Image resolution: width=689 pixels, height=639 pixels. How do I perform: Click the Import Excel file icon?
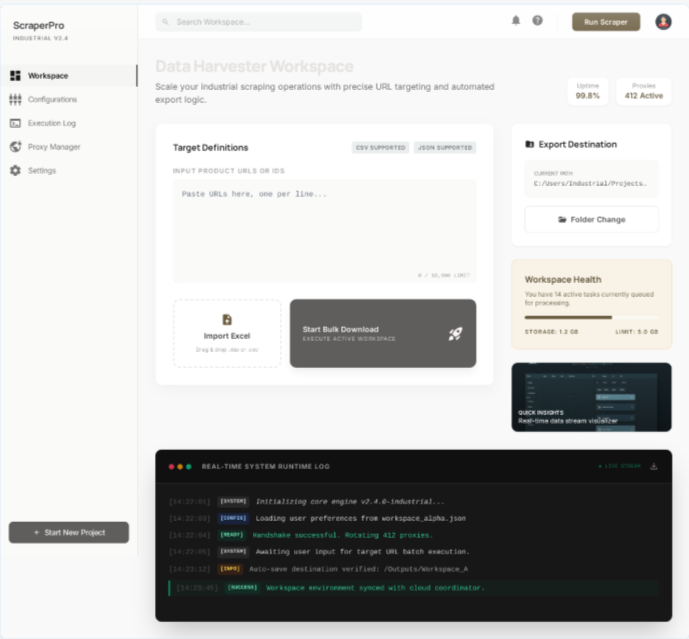click(227, 320)
